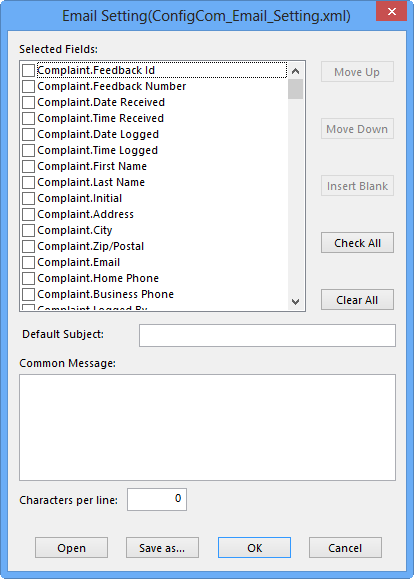Tick the Complaint.Time Logged box

coord(28,150)
